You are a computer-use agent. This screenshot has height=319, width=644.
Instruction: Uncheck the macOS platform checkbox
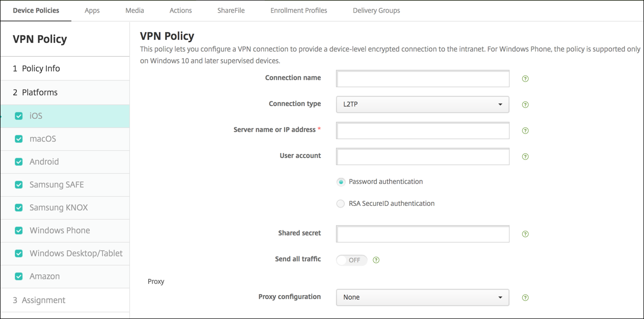(19, 139)
